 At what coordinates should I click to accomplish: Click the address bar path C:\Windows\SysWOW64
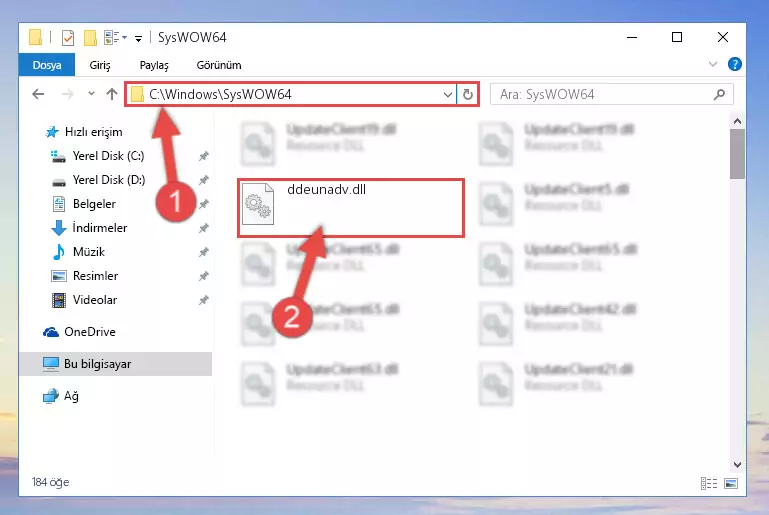(x=220, y=94)
